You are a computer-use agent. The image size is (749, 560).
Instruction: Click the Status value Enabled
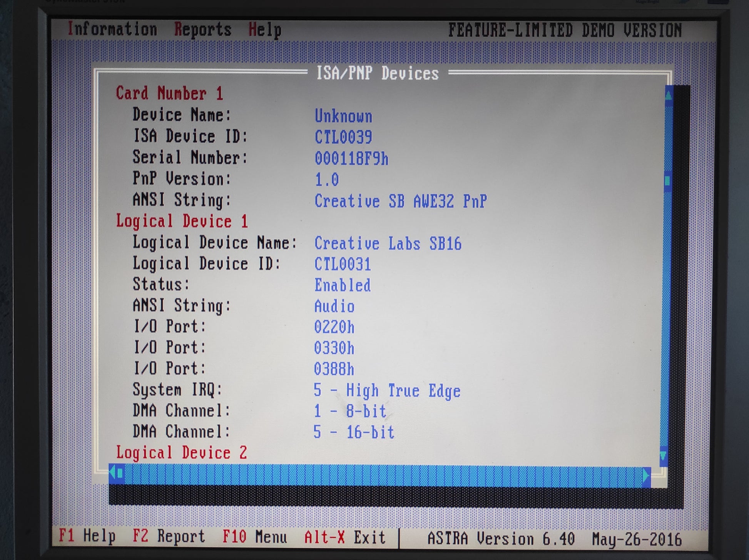coord(343,285)
